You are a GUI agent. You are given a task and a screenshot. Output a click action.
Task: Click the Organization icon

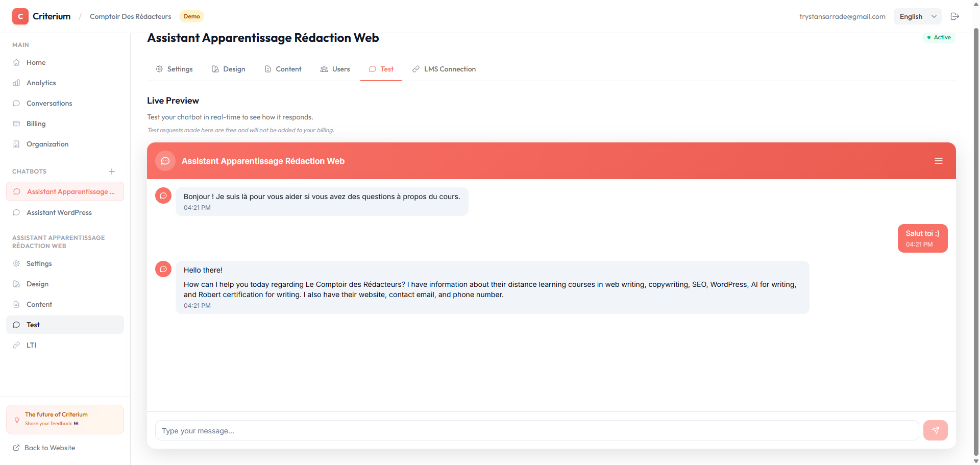pos(17,144)
